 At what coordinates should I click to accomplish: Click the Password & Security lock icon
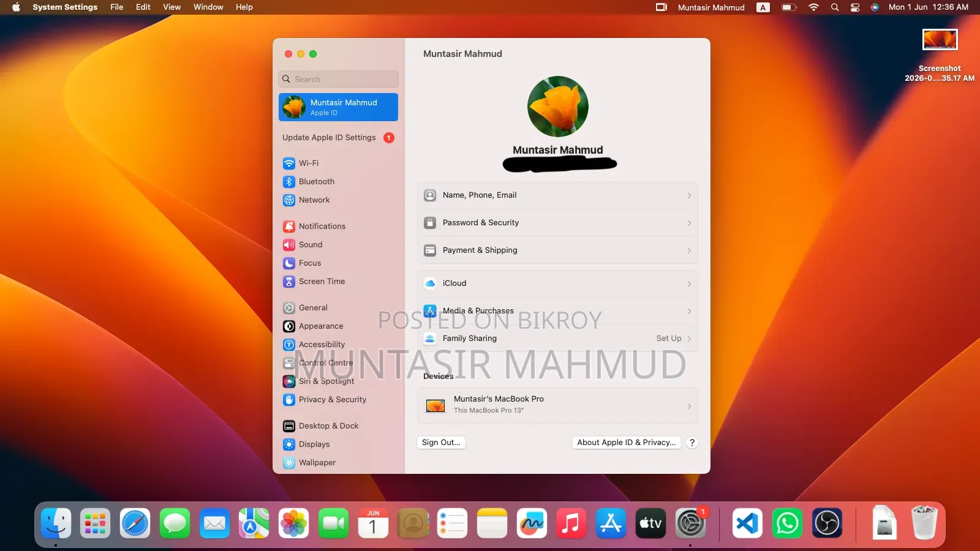[x=430, y=223]
